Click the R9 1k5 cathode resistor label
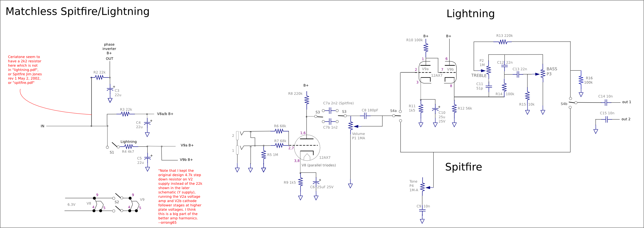644x228 pixels. coord(290,182)
